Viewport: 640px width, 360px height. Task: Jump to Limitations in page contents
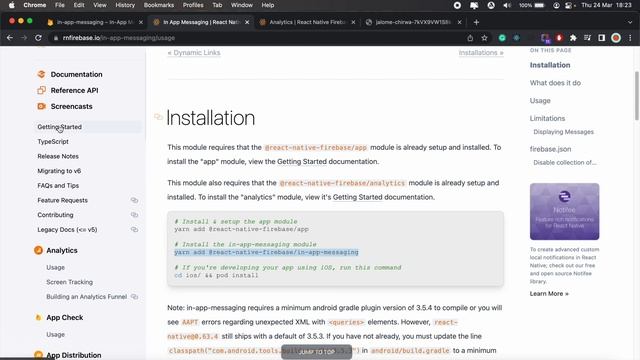[547, 118]
